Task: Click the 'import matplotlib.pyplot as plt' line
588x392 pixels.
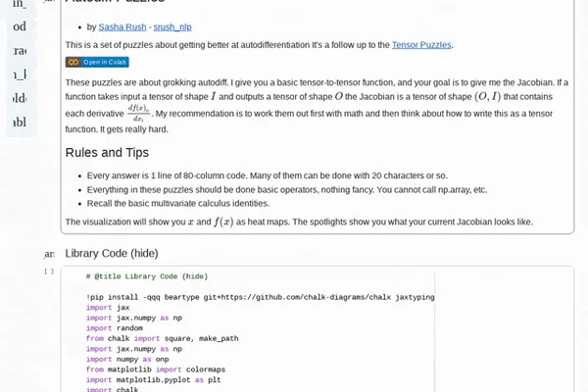Action: [x=154, y=380]
